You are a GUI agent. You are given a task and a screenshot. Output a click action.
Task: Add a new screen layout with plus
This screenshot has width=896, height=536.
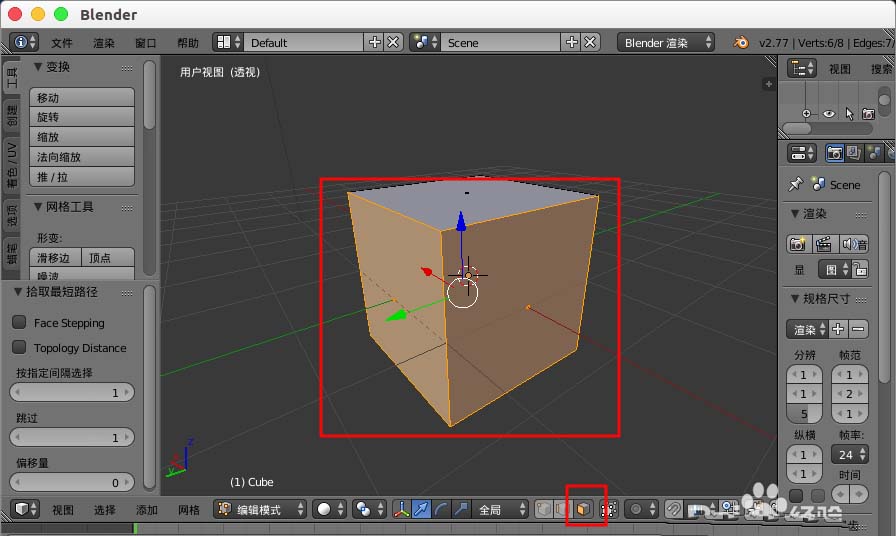(x=374, y=42)
